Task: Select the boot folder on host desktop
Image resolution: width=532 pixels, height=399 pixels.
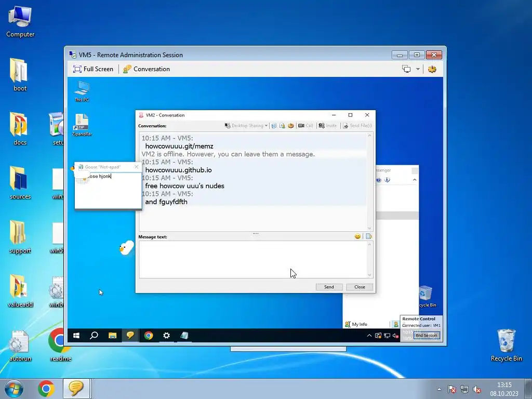Action: 20,75
